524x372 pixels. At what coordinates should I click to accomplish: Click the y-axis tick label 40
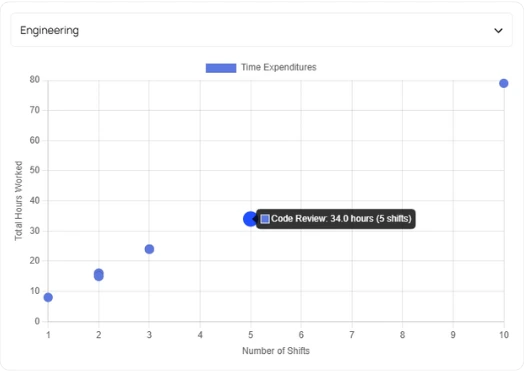click(x=35, y=201)
